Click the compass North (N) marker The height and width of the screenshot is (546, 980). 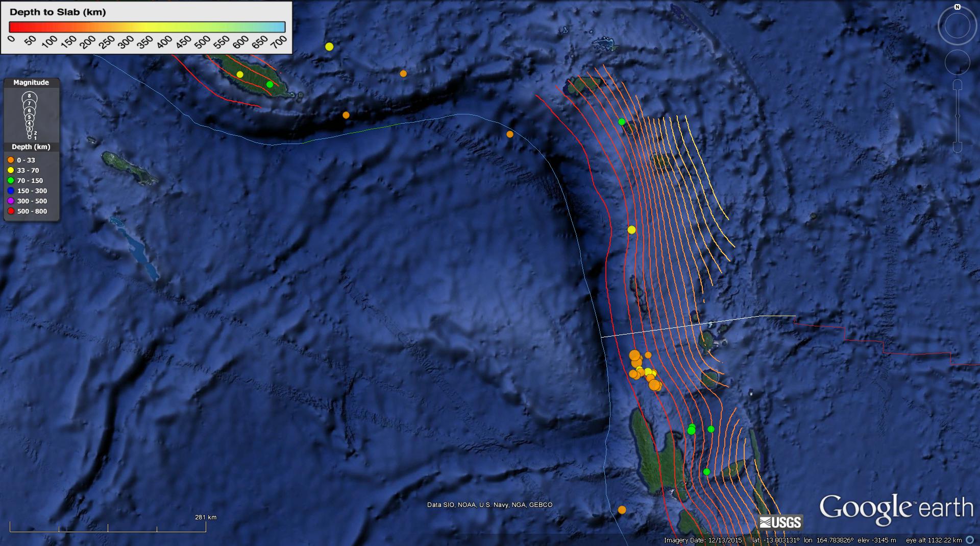(x=958, y=7)
